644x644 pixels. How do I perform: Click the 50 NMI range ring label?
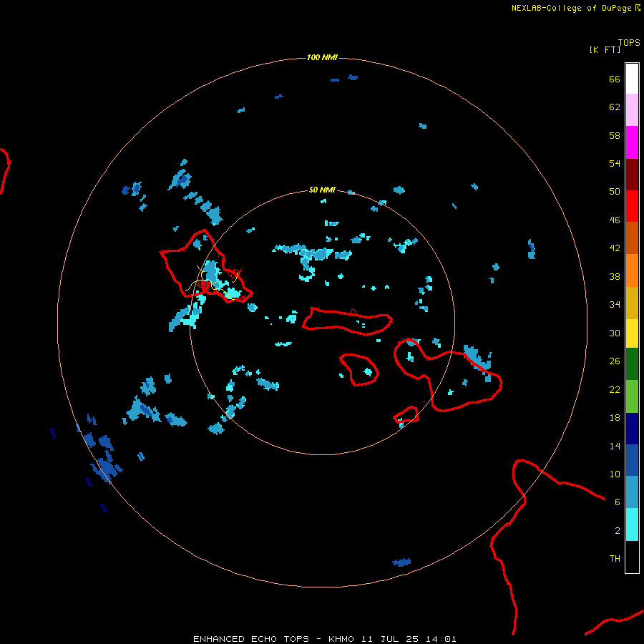(322, 190)
